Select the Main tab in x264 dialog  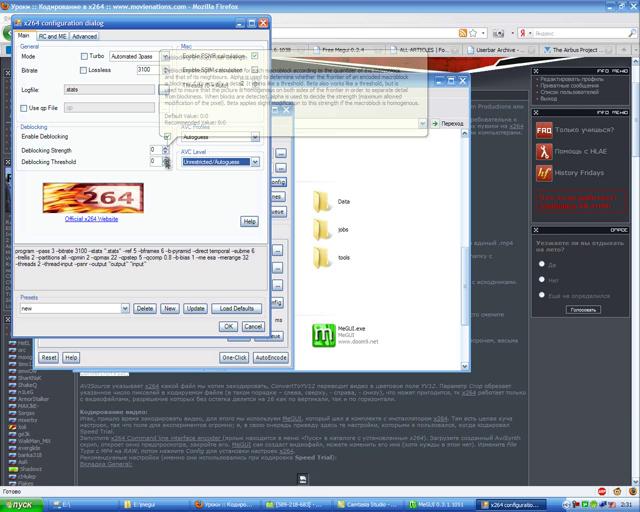(x=24, y=36)
